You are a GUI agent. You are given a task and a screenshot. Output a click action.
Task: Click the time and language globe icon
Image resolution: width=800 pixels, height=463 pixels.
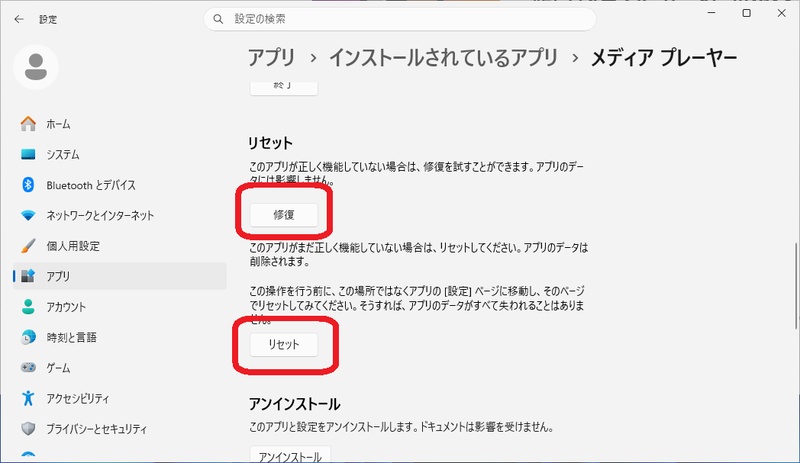[x=28, y=337]
